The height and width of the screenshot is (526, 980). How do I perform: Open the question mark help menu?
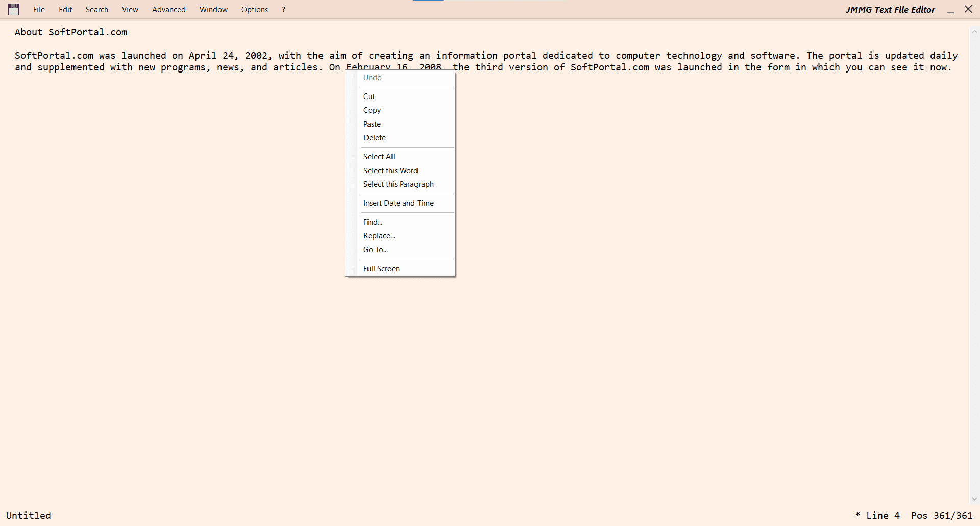283,10
